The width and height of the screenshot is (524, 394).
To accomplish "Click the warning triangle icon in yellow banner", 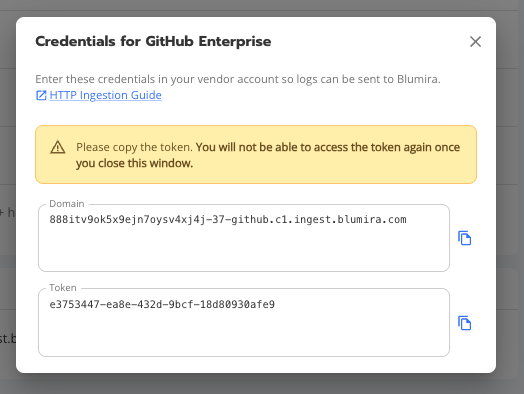I will pyautogui.click(x=57, y=147).
